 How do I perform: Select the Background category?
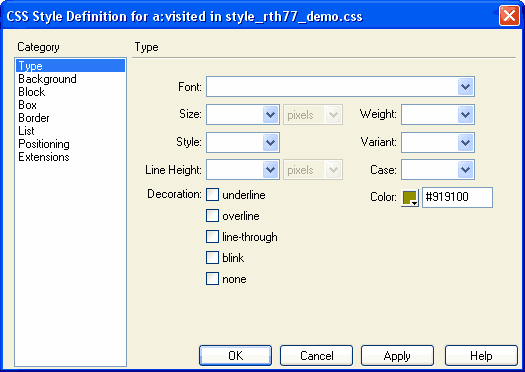point(47,79)
